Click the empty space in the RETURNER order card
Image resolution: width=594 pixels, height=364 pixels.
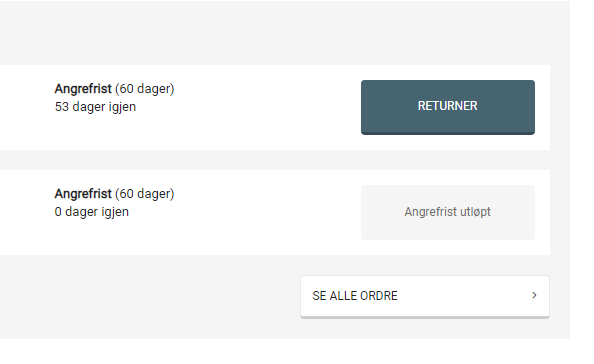pyautogui.click(x=265, y=107)
